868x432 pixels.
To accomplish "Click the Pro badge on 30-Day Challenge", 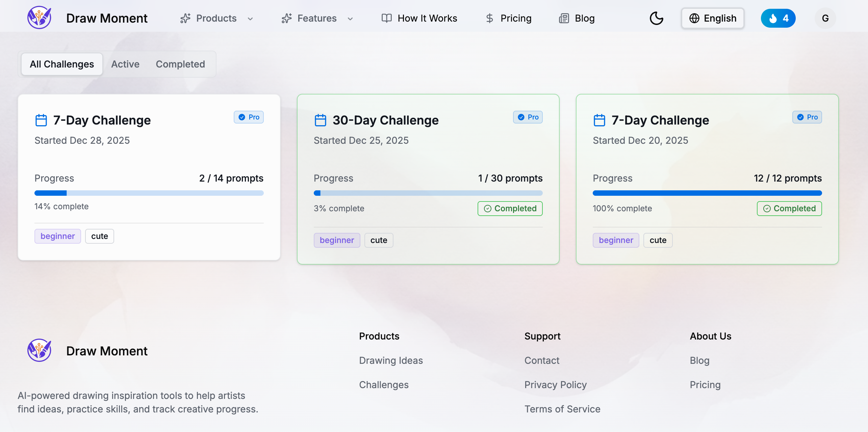I will (528, 117).
